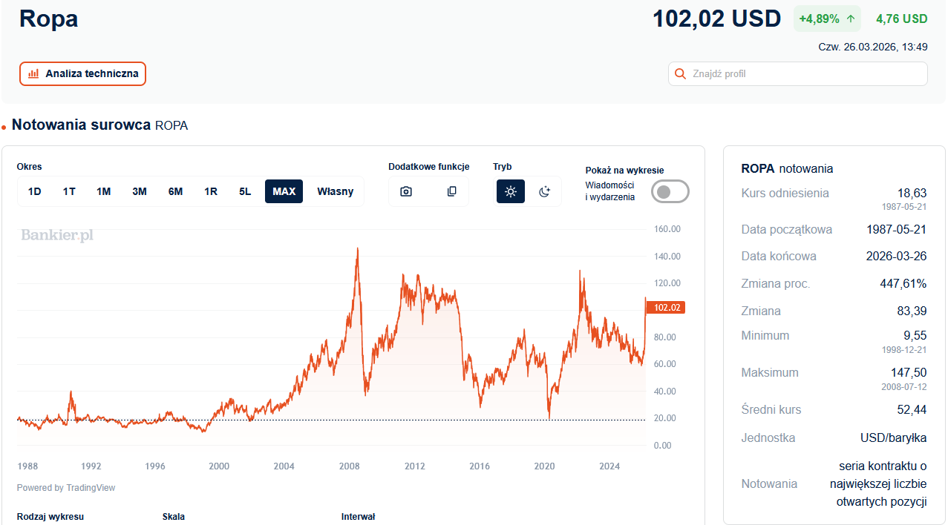Screen dimensions: 948x525
Task: Select the 5L period tab
Action: pyautogui.click(x=245, y=192)
